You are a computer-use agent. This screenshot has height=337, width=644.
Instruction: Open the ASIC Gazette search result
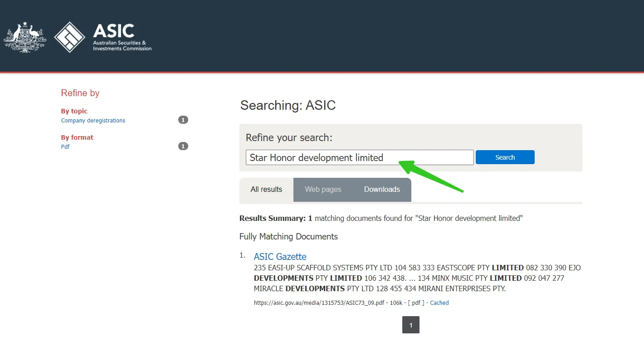[x=280, y=257]
